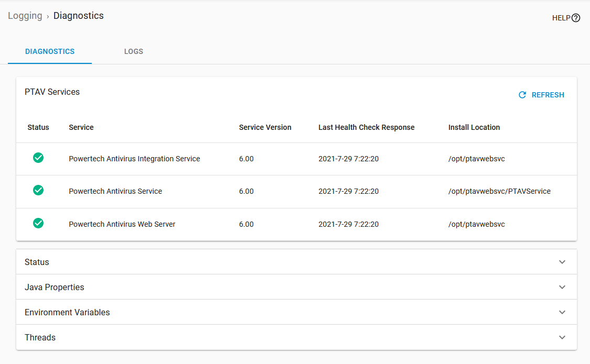
Task: Click health check time for Integration Service
Action: click(x=348, y=159)
